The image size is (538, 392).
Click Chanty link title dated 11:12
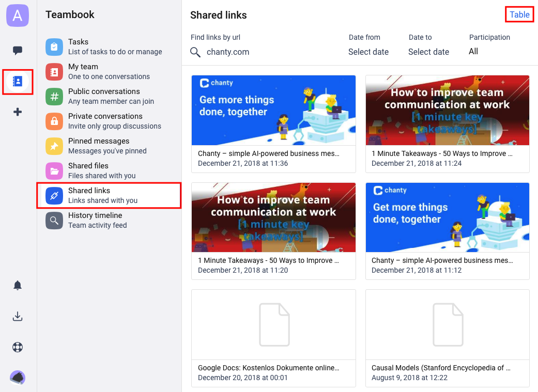click(x=442, y=261)
